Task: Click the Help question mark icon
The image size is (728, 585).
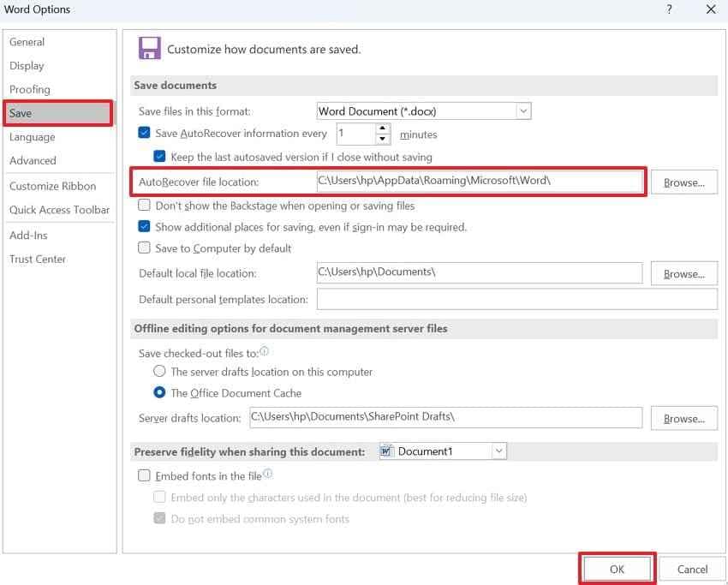Action: (x=669, y=9)
